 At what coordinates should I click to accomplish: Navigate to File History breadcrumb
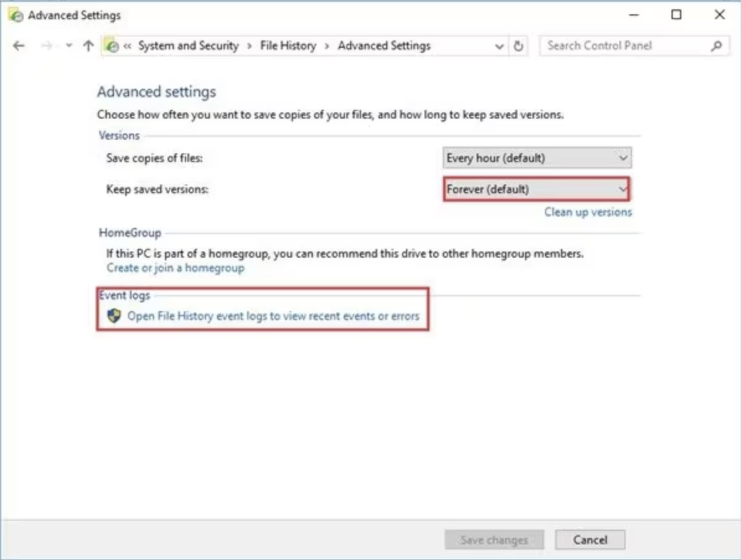pos(289,46)
